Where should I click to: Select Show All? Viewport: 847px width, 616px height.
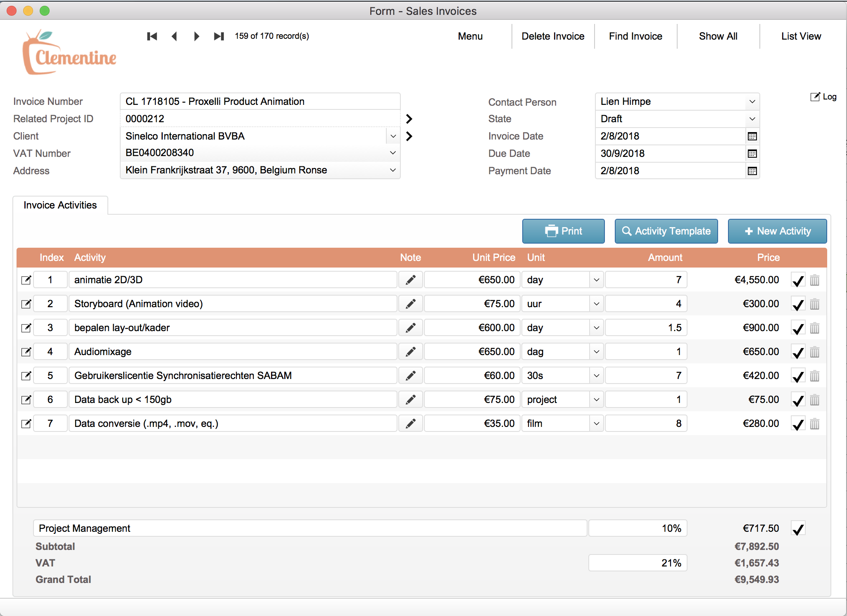(718, 36)
